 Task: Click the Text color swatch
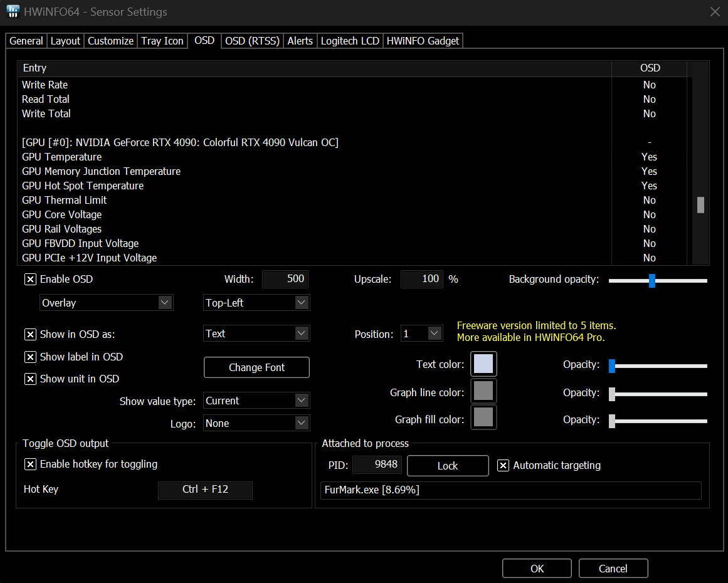pyautogui.click(x=483, y=365)
